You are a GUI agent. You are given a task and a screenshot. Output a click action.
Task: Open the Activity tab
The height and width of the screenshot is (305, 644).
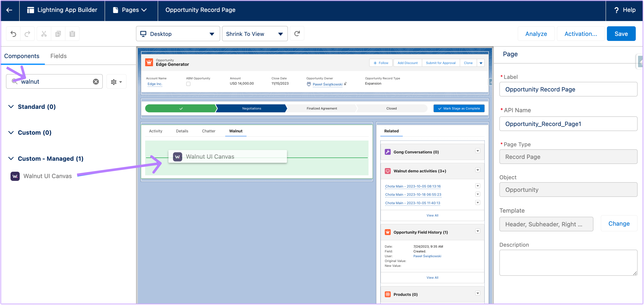[156, 131]
